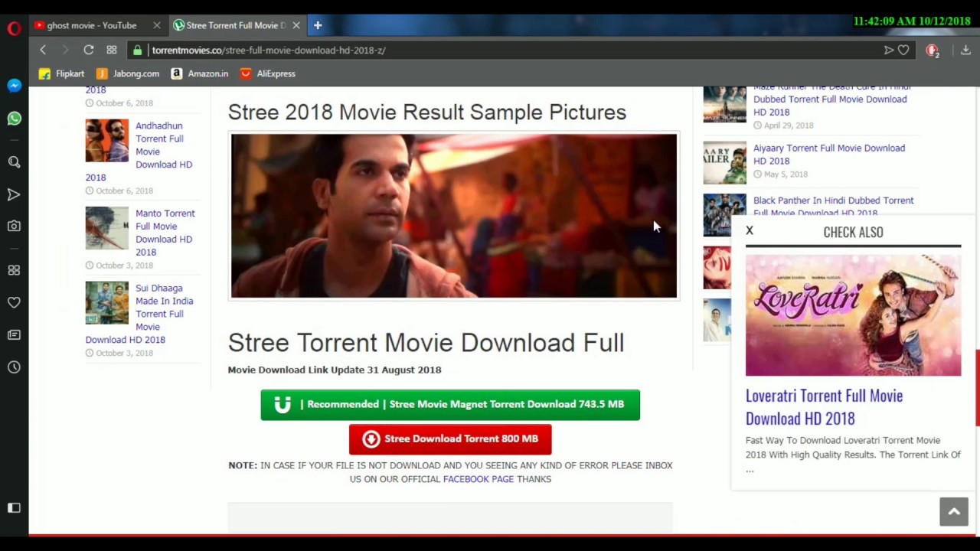The width and height of the screenshot is (980, 551).
Task: Bookmark this page with heart icon
Action: coord(903,50)
